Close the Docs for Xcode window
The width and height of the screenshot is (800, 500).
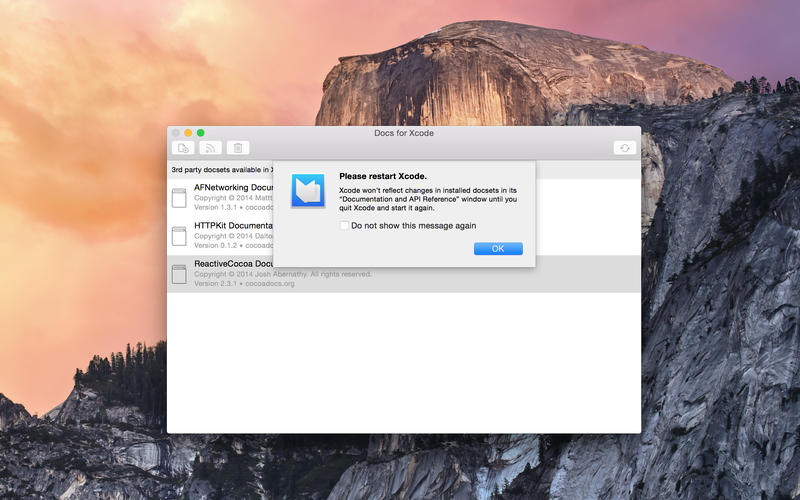tap(175, 133)
